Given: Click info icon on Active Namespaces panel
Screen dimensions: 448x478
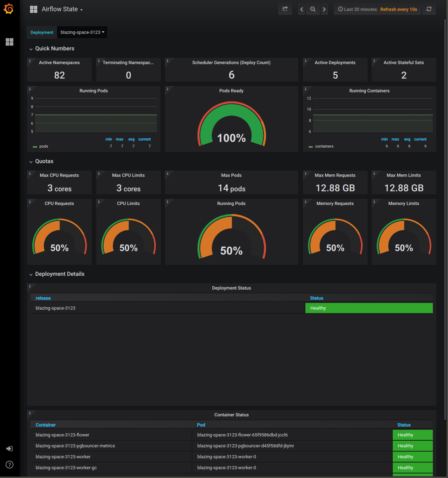Looking at the screenshot, I should 30,61.
